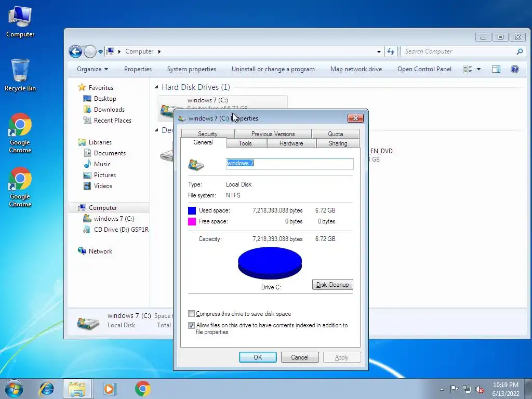Open the Windows Start orb
This screenshot has height=399, width=532.
click(x=14, y=389)
